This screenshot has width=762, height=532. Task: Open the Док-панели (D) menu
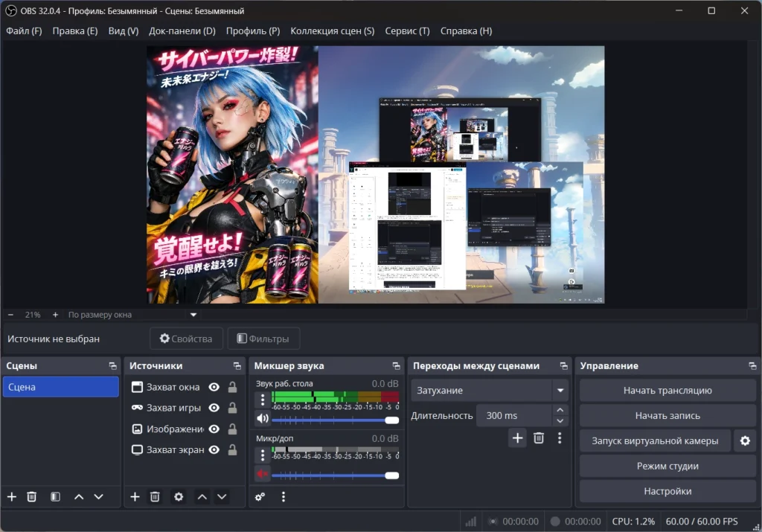(x=182, y=31)
